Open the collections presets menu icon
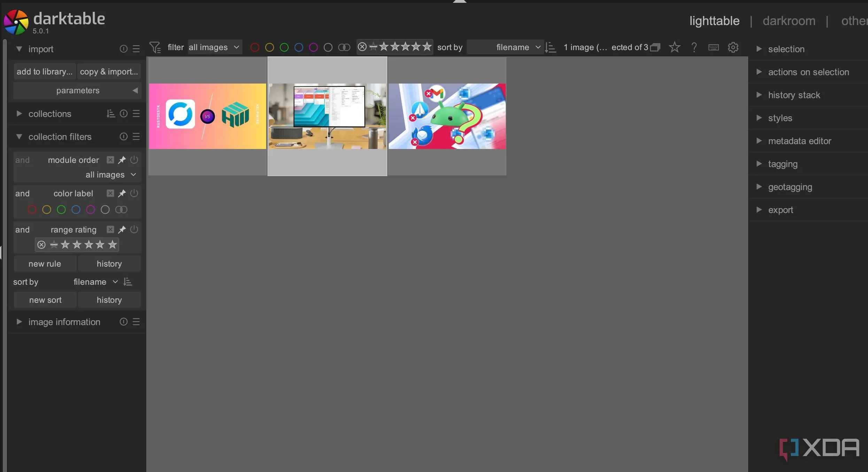Viewport: 868px width, 472px height. tap(136, 113)
